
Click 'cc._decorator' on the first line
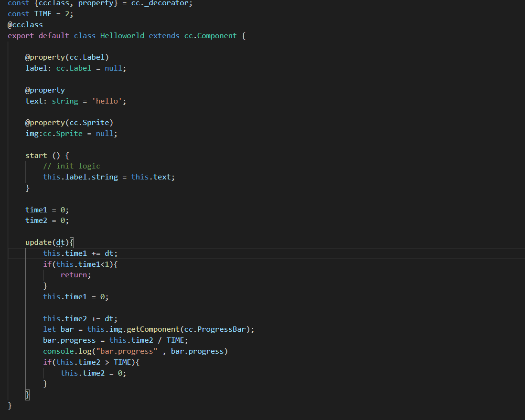point(160,3)
